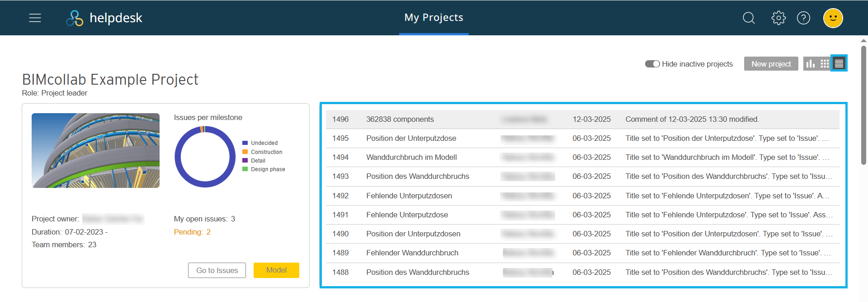This screenshot has height=302, width=868.
Task: Open the search magnifier icon
Action: click(x=749, y=18)
